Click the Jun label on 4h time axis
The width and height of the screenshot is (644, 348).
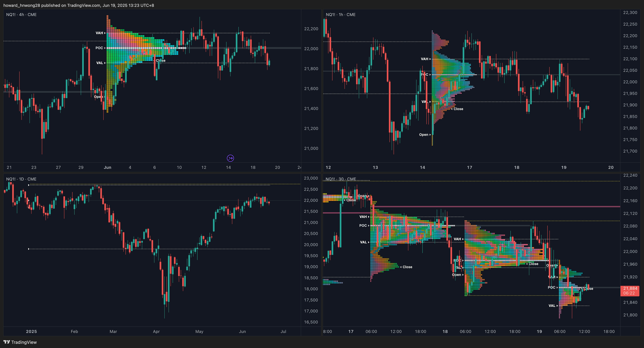tap(108, 167)
